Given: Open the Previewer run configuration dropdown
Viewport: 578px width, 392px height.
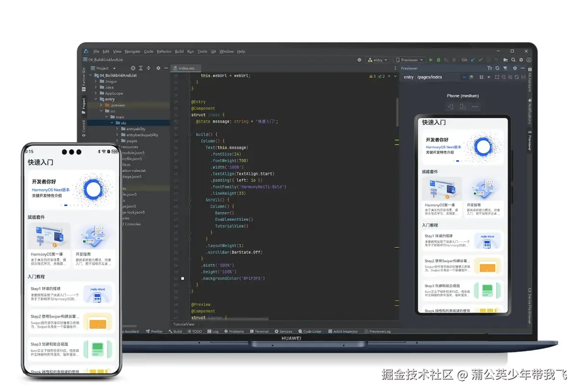Looking at the screenshot, I should click(409, 60).
